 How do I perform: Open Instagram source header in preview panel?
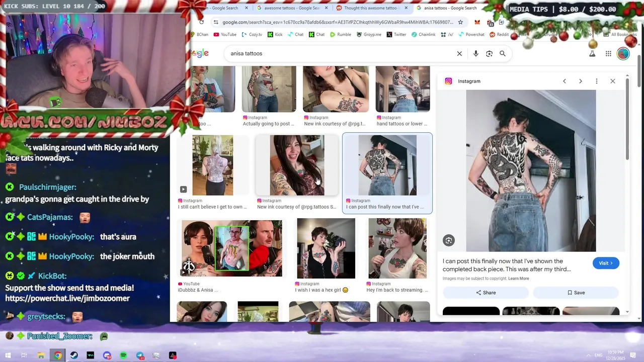click(463, 81)
